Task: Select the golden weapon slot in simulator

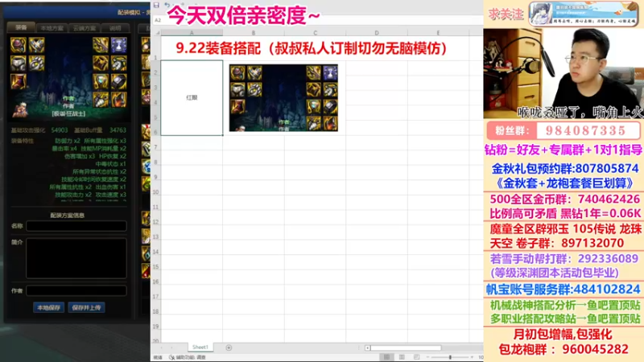Action: coord(101,45)
